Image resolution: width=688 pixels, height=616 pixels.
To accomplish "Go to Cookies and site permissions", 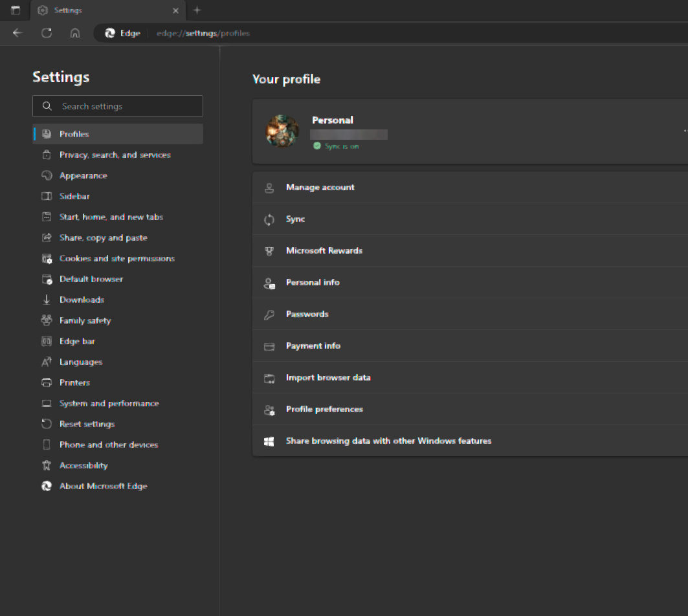I will (x=117, y=259).
